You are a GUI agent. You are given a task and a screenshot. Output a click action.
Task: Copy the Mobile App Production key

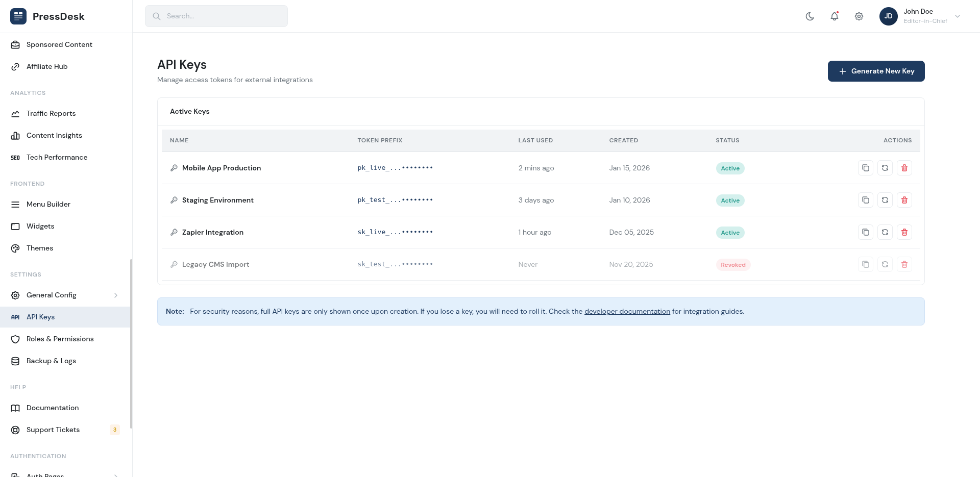point(865,167)
